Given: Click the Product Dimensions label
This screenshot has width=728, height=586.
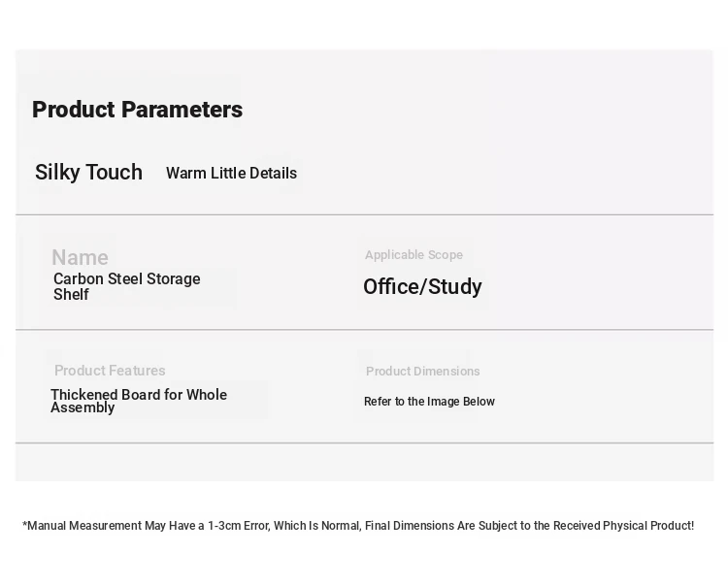Looking at the screenshot, I should click(422, 372).
